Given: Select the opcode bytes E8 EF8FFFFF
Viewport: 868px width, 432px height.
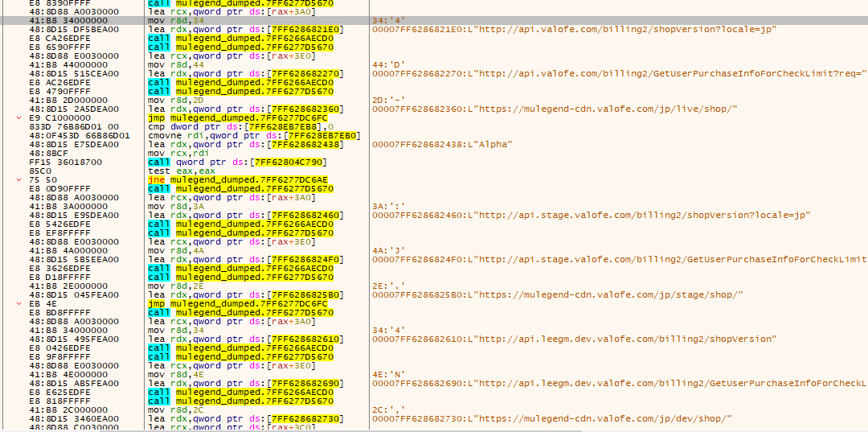Looking at the screenshot, I should pos(59,233).
